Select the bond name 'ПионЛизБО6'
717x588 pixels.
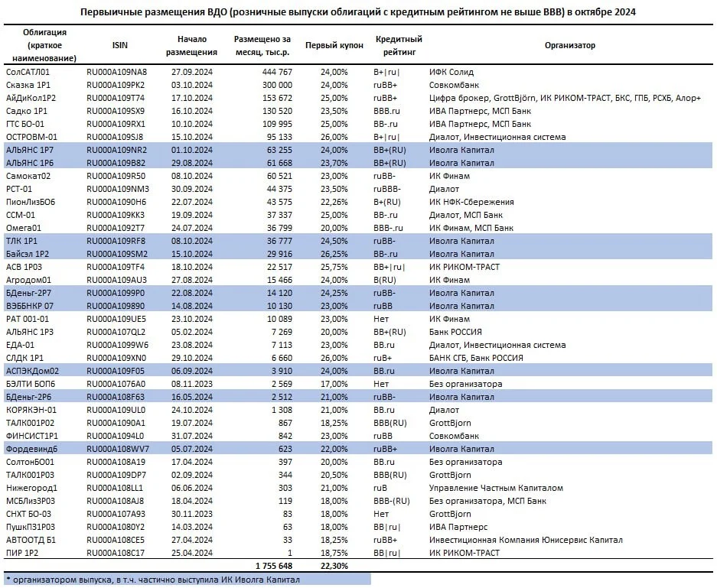(x=31, y=202)
